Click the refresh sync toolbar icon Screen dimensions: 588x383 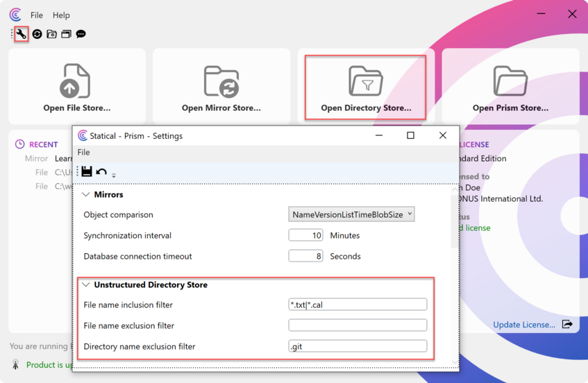37,34
